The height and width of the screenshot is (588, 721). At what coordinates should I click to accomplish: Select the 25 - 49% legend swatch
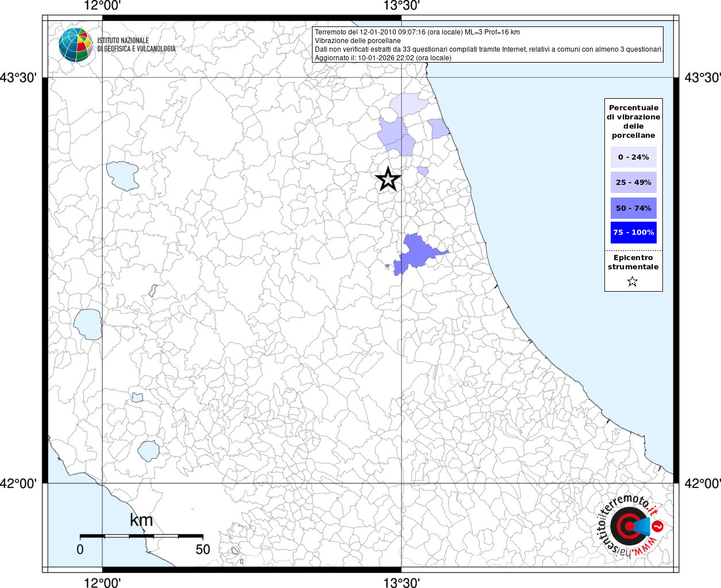[633, 183]
